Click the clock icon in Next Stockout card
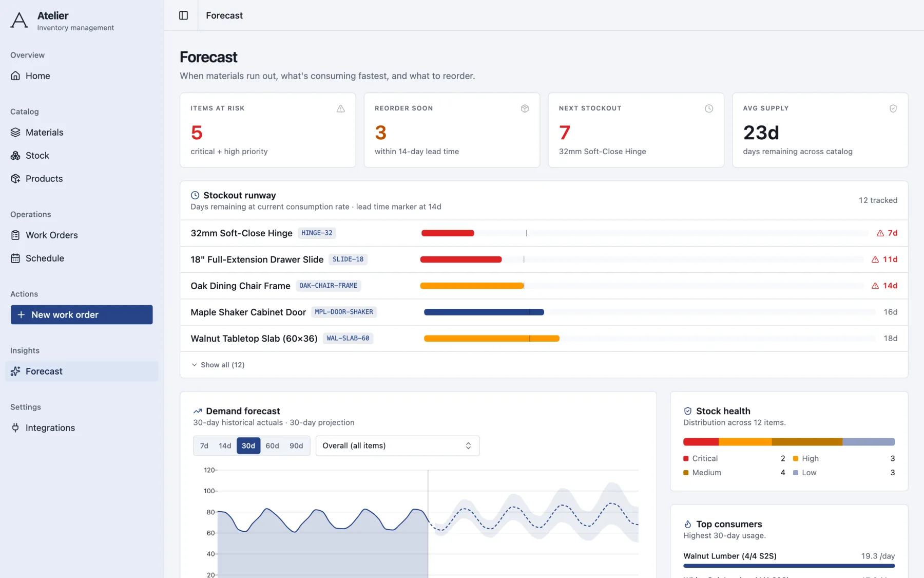Screen dimensions: 924x578 (709, 108)
